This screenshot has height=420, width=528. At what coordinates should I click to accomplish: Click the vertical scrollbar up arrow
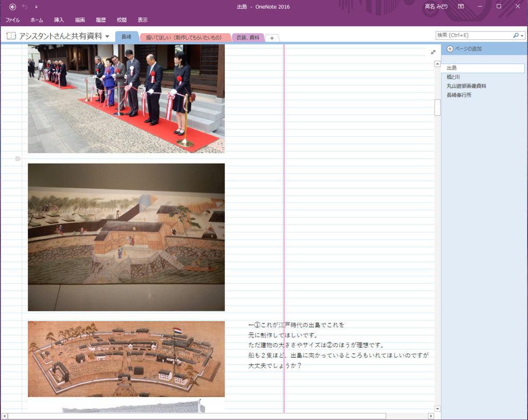click(437, 63)
